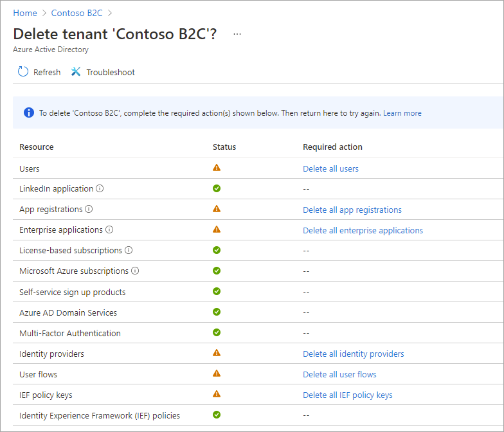The height and width of the screenshot is (432, 504).
Task: Click Delete all app registrations
Action: (352, 210)
